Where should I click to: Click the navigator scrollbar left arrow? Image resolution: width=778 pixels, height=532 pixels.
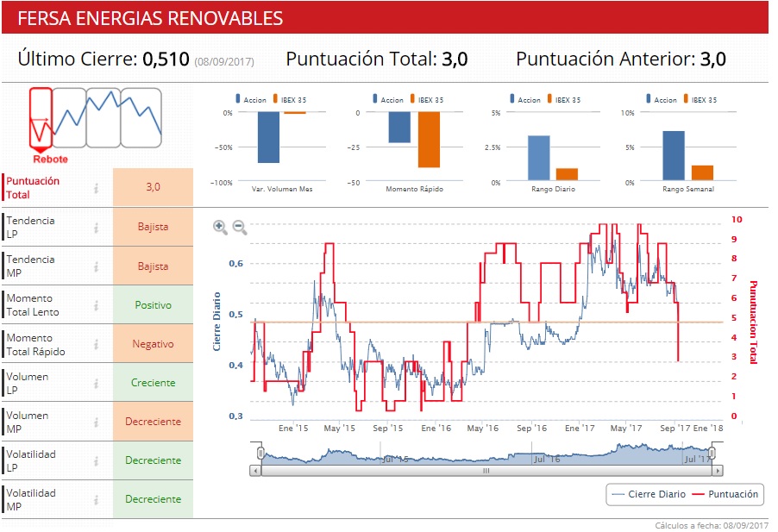tap(255, 471)
